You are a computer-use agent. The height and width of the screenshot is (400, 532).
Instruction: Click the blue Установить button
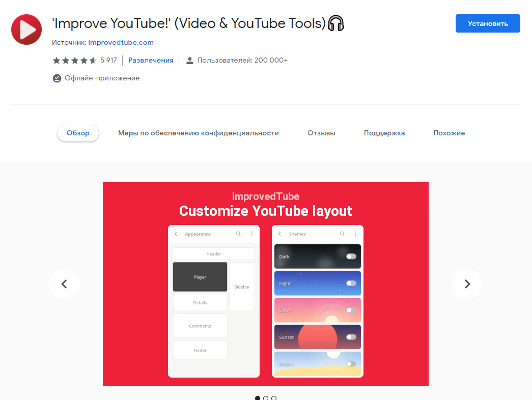[488, 23]
